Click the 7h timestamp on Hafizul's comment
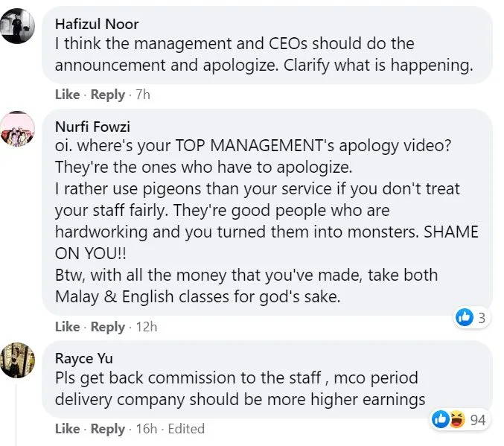The width and height of the screenshot is (504, 446). pos(141,95)
